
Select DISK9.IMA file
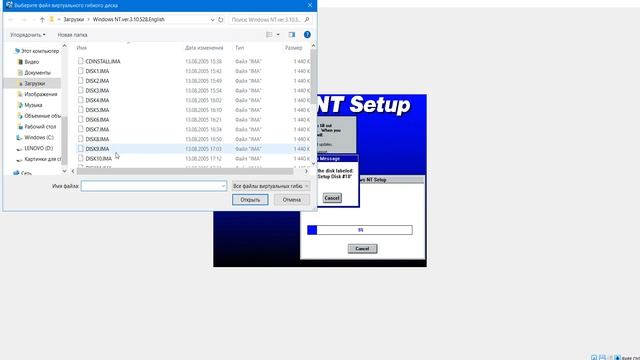pyautogui.click(x=97, y=149)
